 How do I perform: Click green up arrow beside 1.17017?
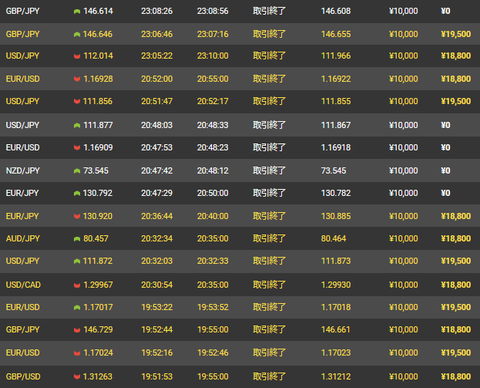pos(77,308)
